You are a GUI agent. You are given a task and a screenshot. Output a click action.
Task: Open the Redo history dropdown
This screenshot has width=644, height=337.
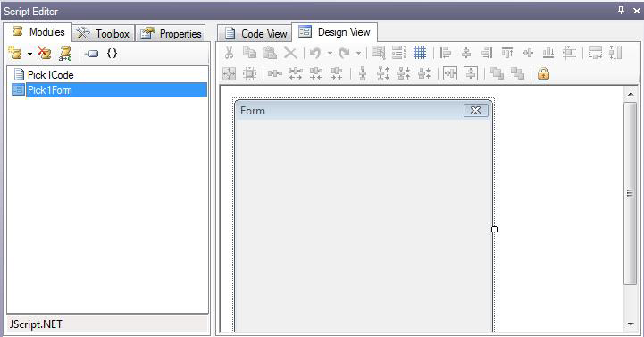coord(358,53)
